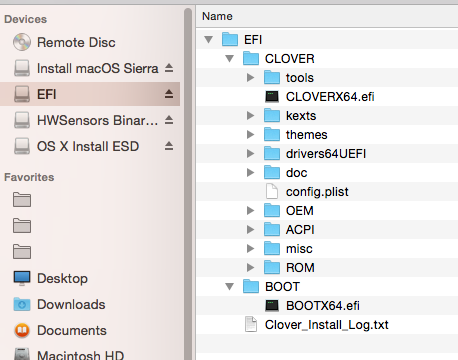
Task: Open the first unnamed Favorites folder
Action: point(22,200)
